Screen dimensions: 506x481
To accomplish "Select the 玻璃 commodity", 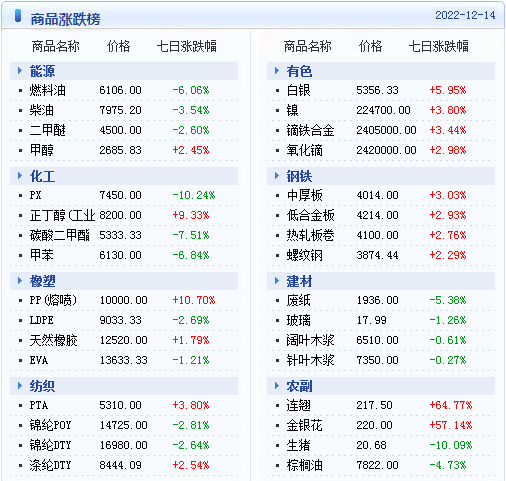I will 299,320.
